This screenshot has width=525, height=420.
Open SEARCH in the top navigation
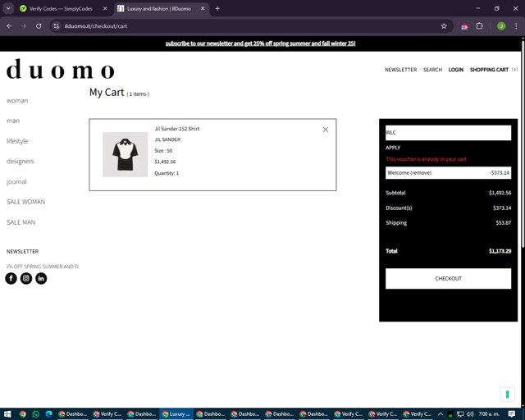tap(432, 70)
